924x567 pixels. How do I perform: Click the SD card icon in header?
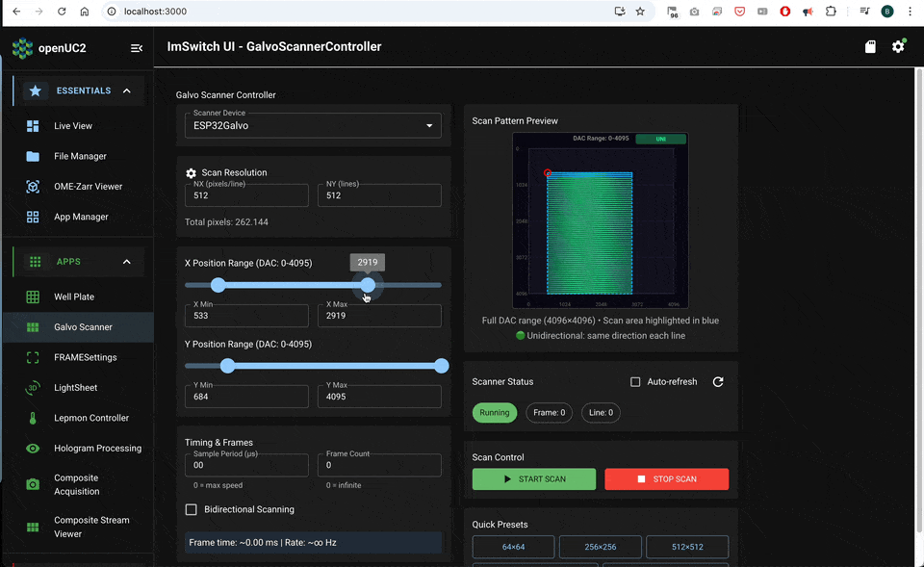(x=870, y=46)
